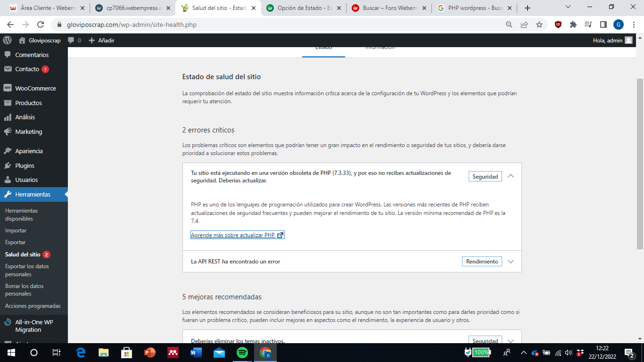Click Aprende más sobre actualizar PHP
Image resolution: width=644 pixels, height=362 pixels.
(237, 235)
